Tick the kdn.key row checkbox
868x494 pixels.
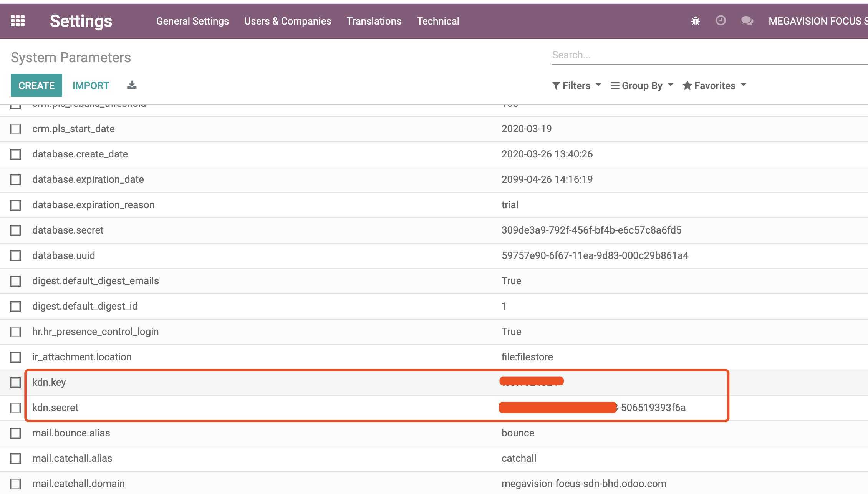[x=15, y=383]
